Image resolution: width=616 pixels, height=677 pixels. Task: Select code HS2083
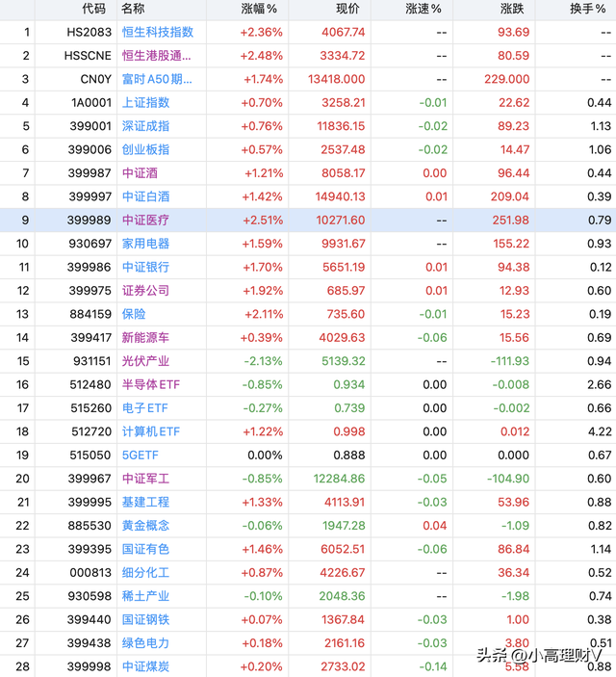(x=89, y=33)
